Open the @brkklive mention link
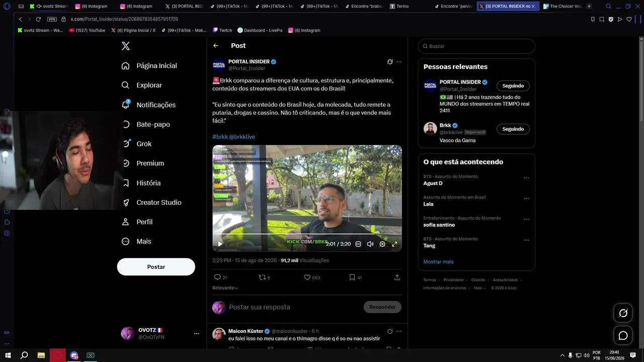Screen dimensions: 644x362 pyautogui.click(x=242, y=137)
